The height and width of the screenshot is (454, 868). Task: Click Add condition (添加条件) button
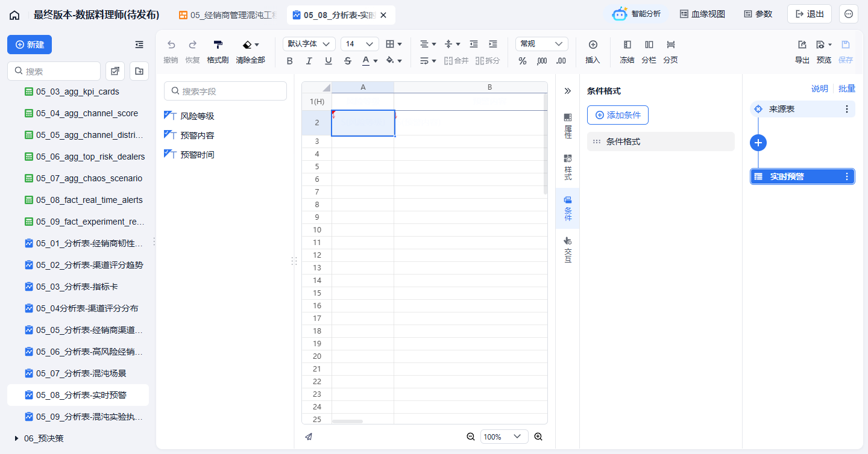click(618, 115)
